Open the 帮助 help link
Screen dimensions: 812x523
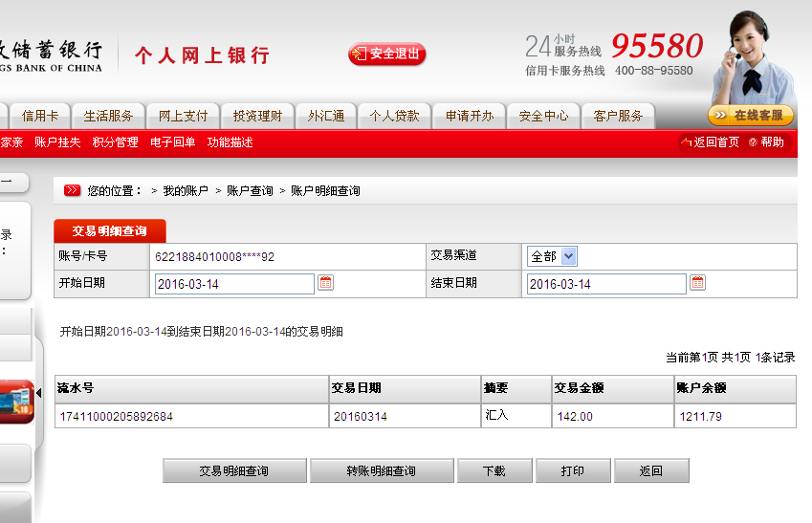pyautogui.click(x=766, y=142)
